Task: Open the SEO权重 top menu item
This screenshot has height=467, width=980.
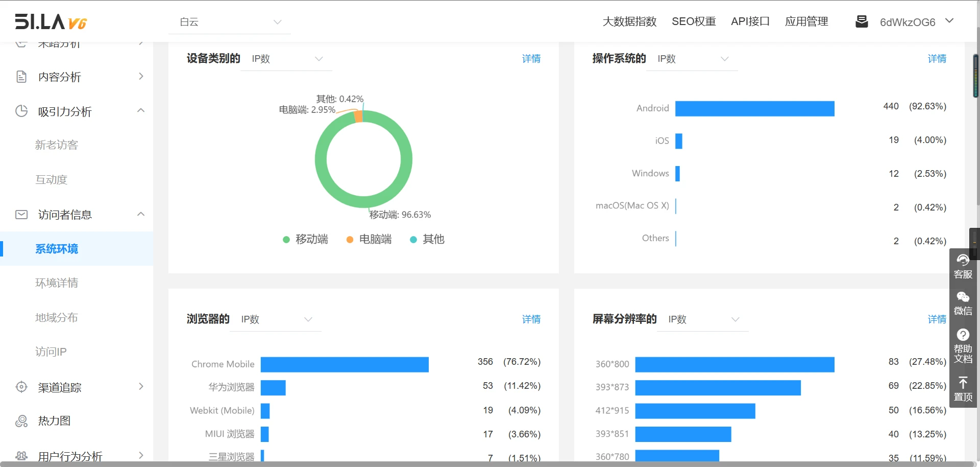Action: 694,21
